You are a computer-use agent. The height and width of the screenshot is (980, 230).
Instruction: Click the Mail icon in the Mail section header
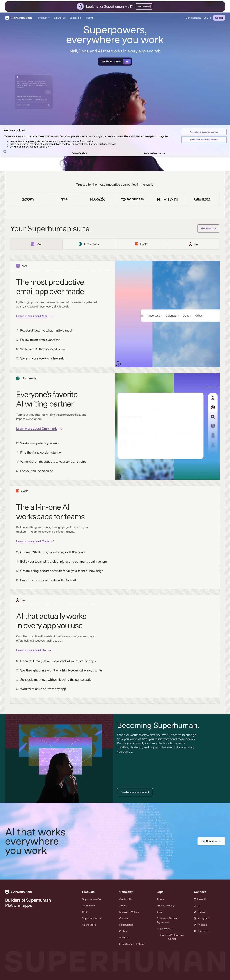point(18,266)
